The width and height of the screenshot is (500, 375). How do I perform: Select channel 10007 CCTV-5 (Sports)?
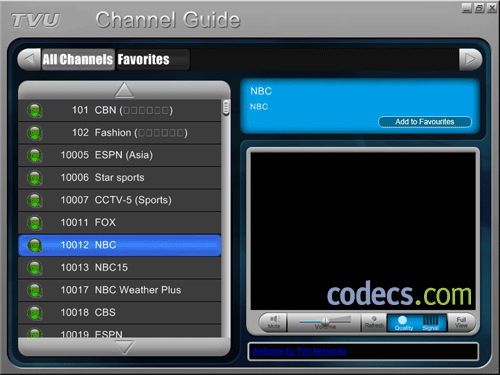(x=120, y=200)
